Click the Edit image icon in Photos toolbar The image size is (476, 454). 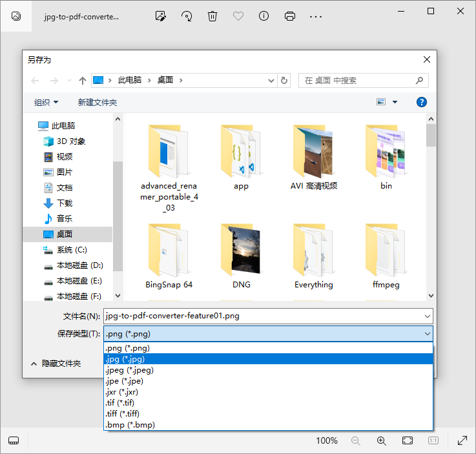pyautogui.click(x=161, y=16)
